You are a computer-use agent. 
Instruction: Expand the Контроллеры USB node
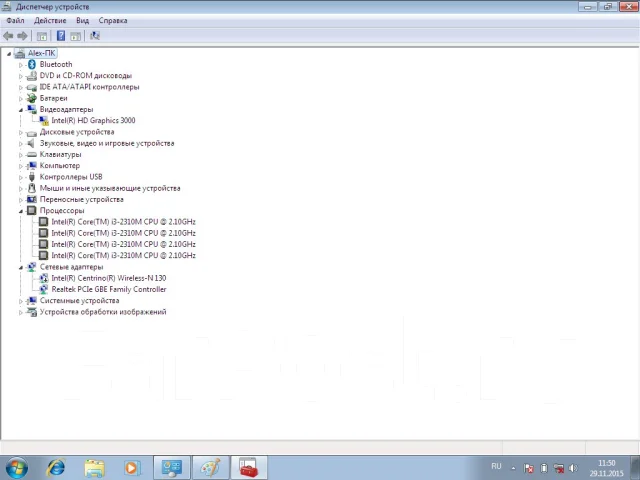coord(20,177)
